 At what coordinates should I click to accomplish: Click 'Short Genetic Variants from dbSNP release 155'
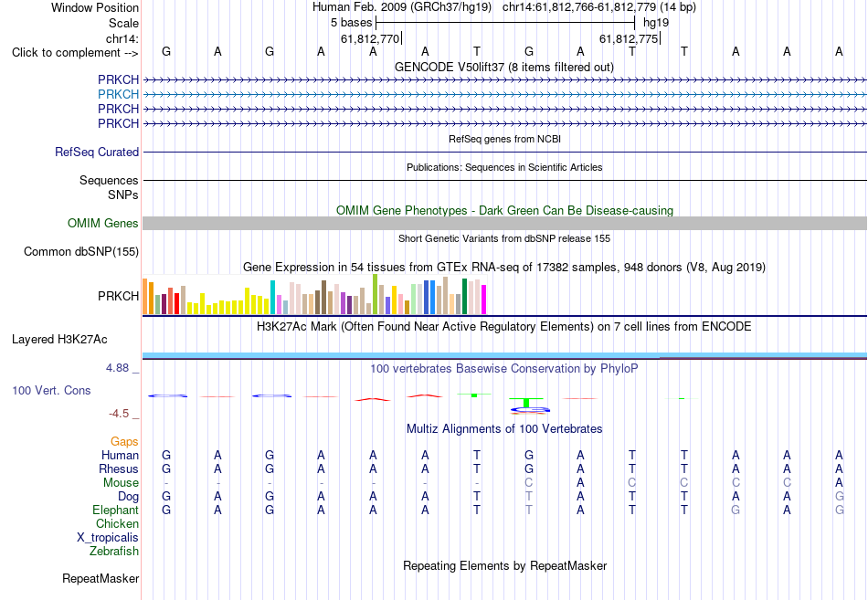[x=504, y=238]
